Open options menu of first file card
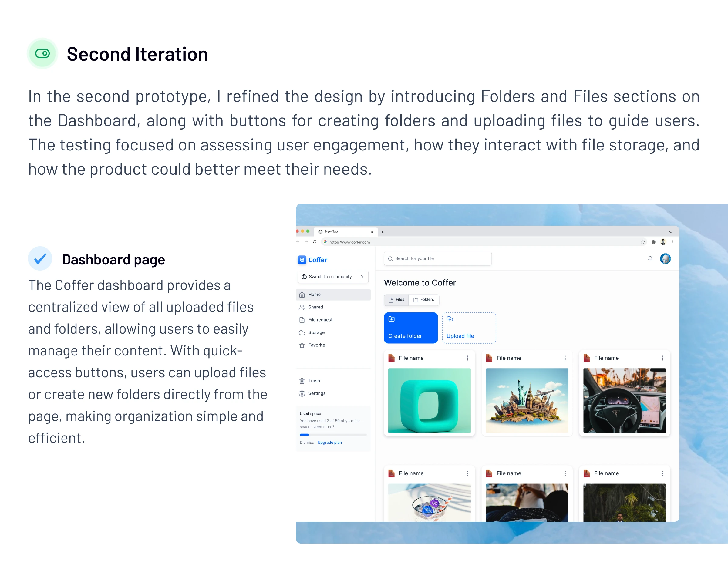Screen dimensions: 728x586 [467, 358]
